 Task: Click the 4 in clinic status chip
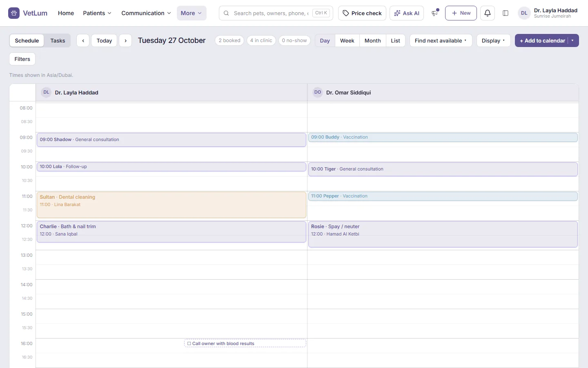coord(261,40)
